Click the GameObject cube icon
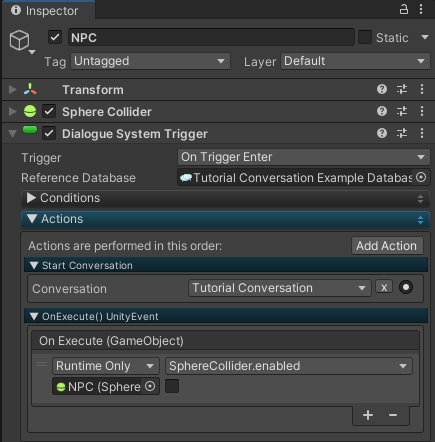The height and width of the screenshot is (442, 435). click(19, 40)
